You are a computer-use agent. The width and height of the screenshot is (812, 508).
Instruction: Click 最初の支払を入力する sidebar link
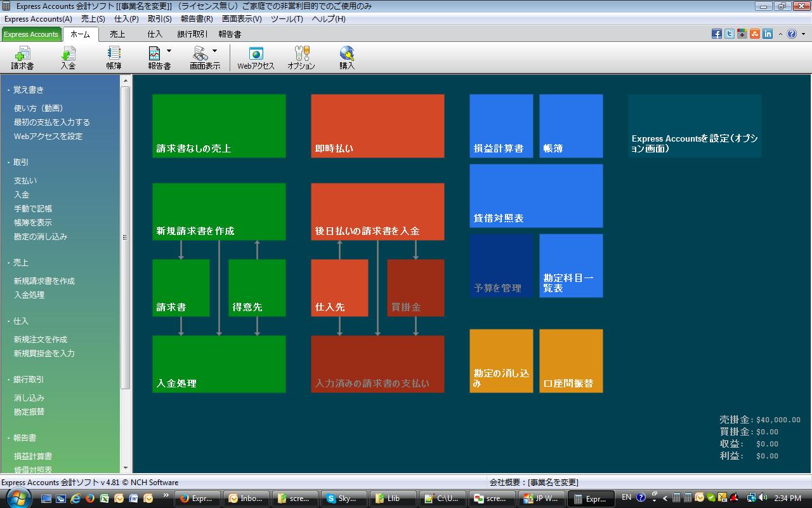52,123
